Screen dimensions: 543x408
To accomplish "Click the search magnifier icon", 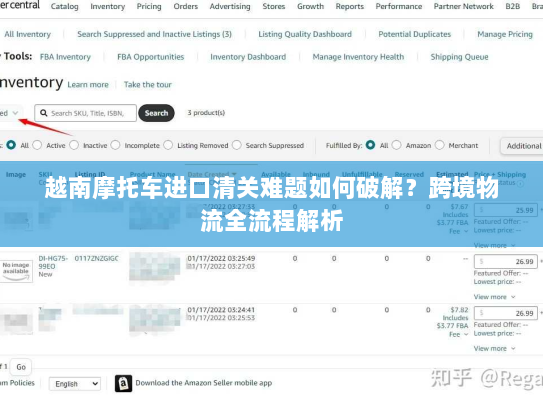I will (x=44, y=113).
